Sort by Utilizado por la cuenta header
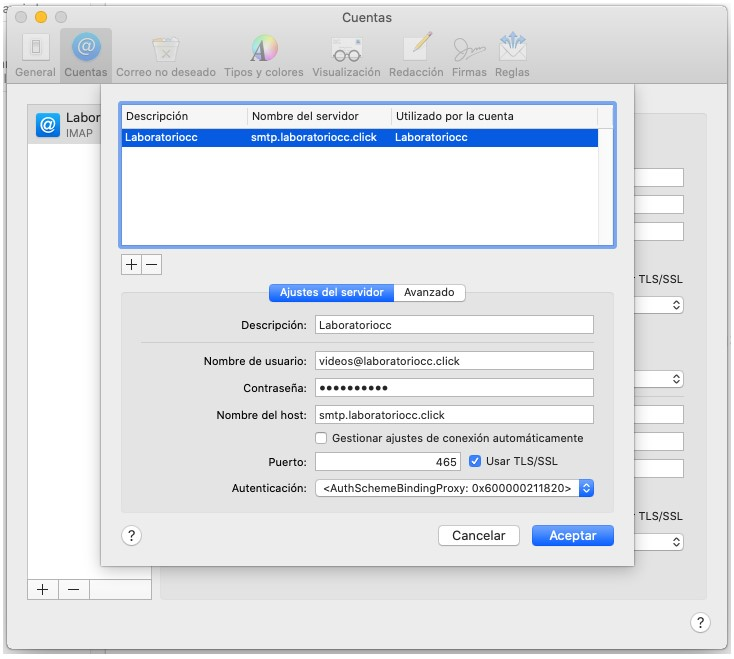734x659 pixels. tap(494, 116)
